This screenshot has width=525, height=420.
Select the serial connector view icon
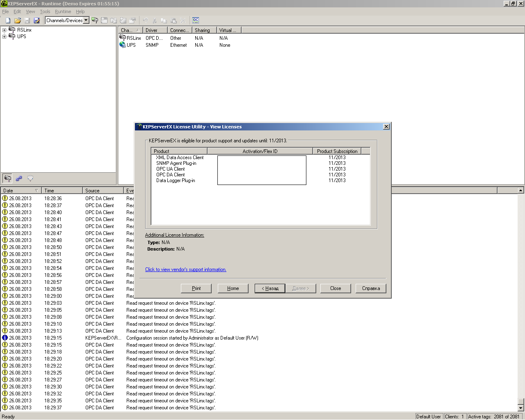coord(30,178)
